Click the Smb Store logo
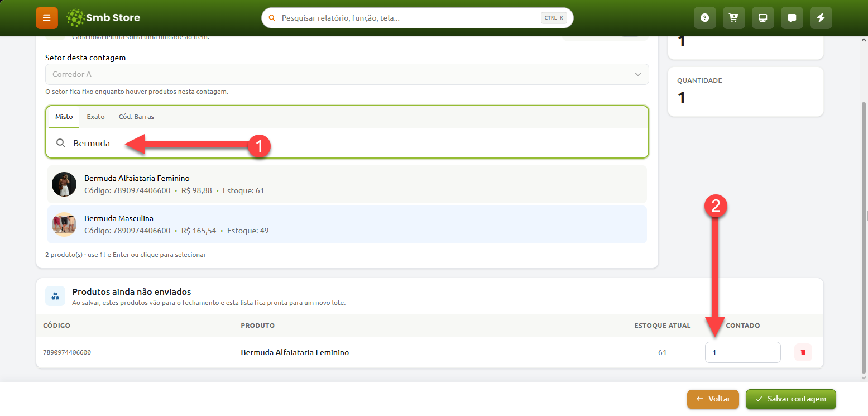Viewport: 868px width, 416px height. tap(103, 18)
